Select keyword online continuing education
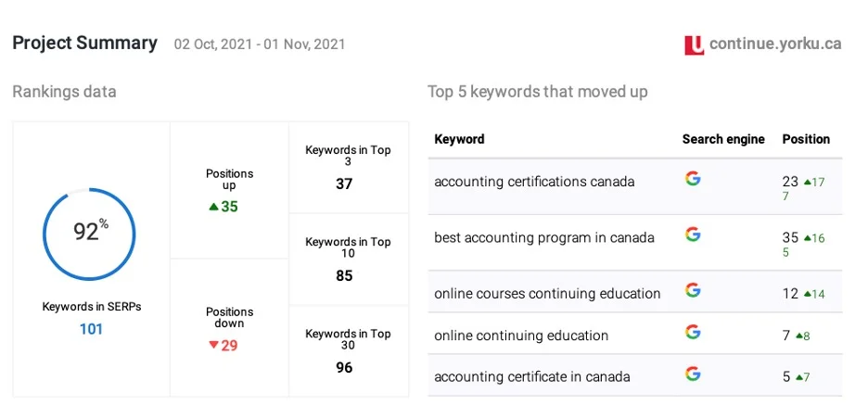Screen dimensions: 868x406 click(x=521, y=336)
